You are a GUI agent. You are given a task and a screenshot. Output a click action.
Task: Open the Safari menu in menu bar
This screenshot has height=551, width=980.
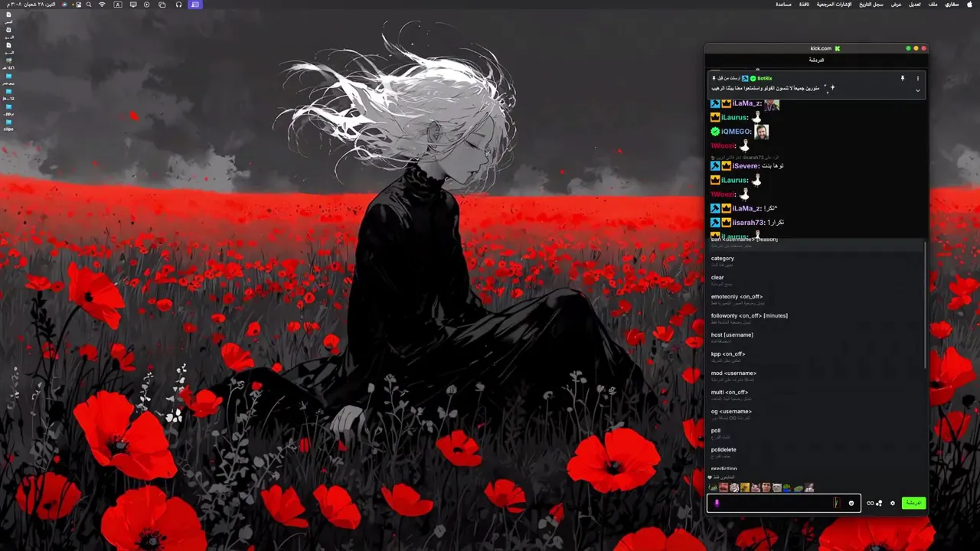[952, 5]
